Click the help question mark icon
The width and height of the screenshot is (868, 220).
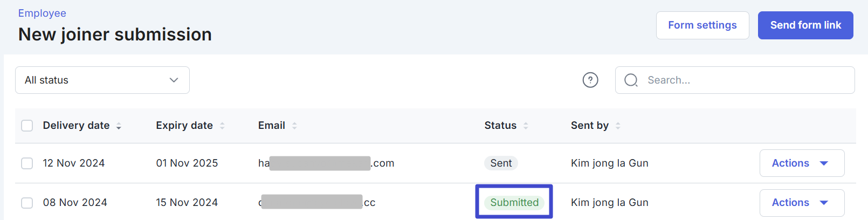click(x=590, y=80)
